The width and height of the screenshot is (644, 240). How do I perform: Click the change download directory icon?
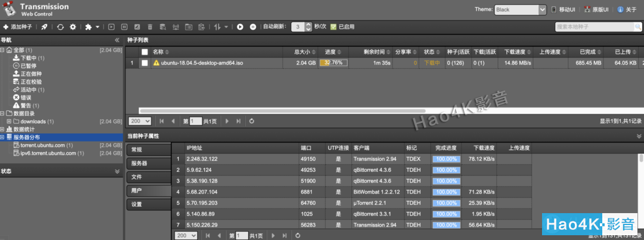tap(188, 27)
